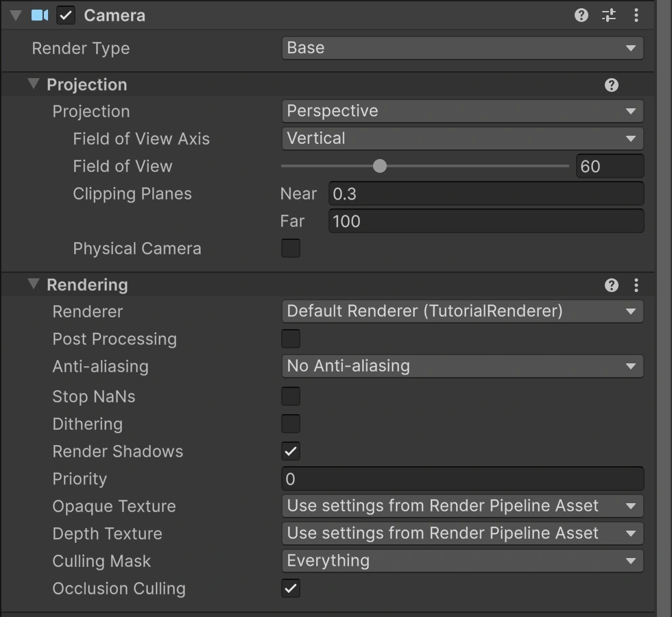672x617 pixels.
Task: Click the Depth Texture label
Action: [x=107, y=533]
